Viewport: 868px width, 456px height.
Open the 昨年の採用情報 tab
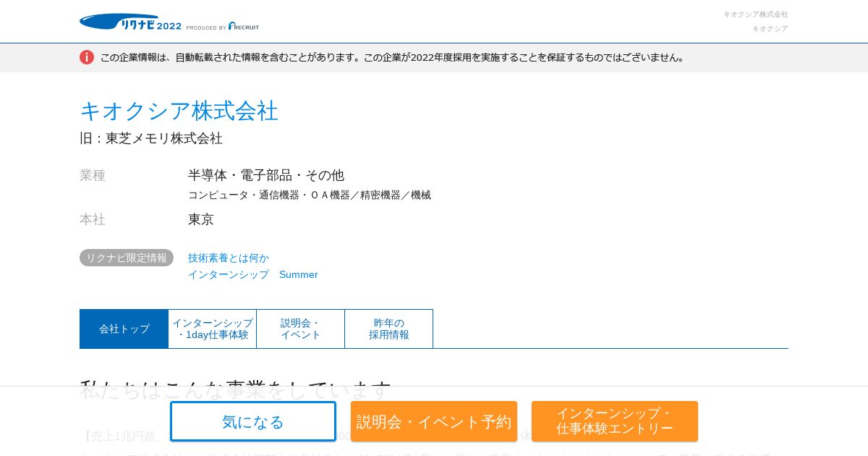pyautogui.click(x=389, y=329)
